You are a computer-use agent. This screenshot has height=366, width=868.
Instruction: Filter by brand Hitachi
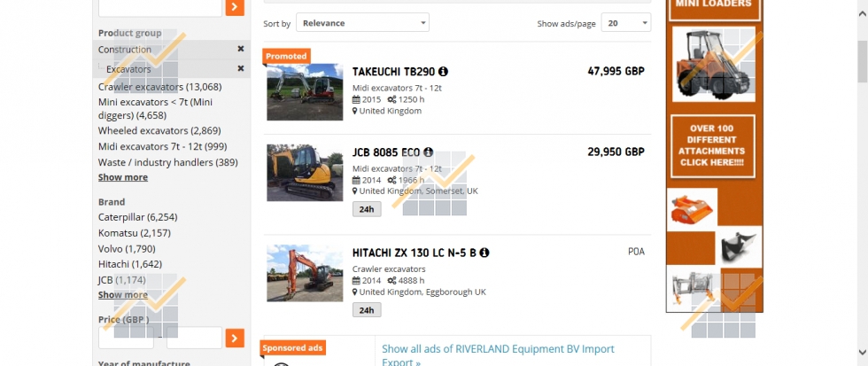click(x=130, y=264)
